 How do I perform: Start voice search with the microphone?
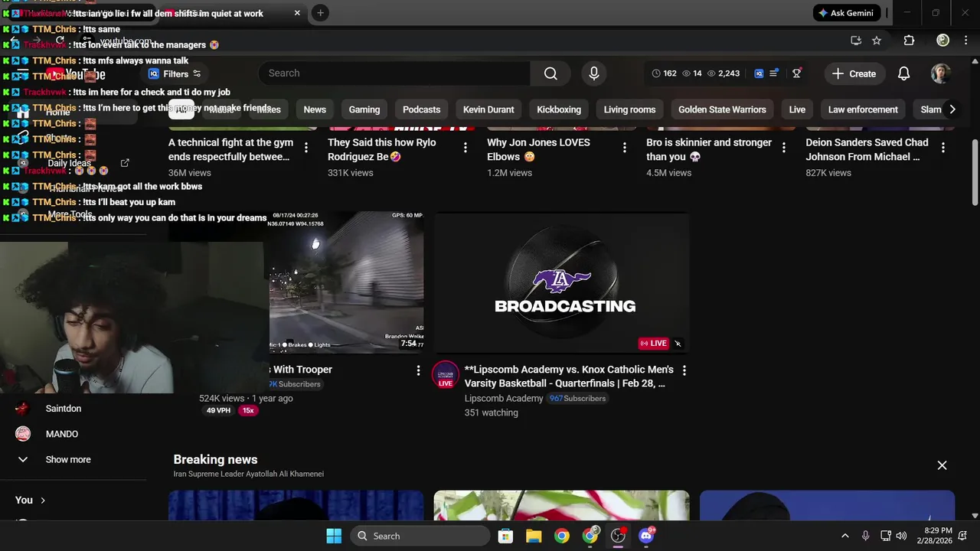tap(593, 73)
